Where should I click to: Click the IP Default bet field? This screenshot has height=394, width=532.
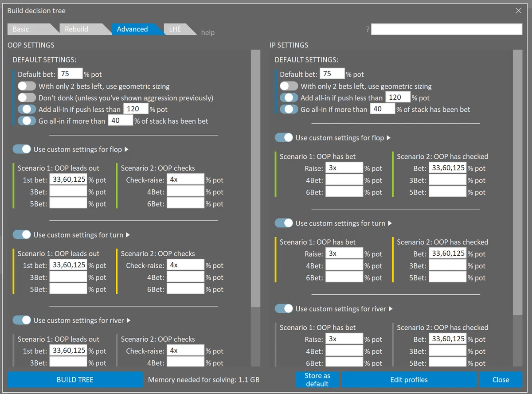coord(332,74)
